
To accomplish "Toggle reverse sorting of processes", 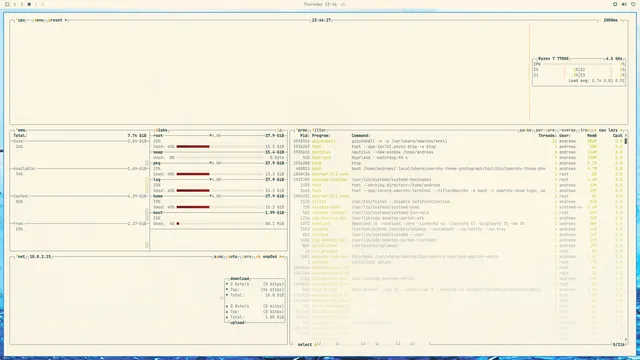I will click(567, 130).
